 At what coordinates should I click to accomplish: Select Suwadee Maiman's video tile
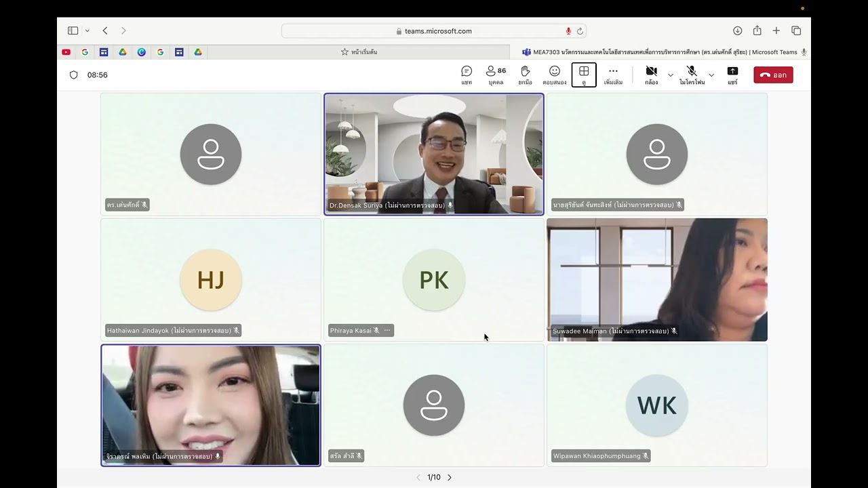click(657, 280)
